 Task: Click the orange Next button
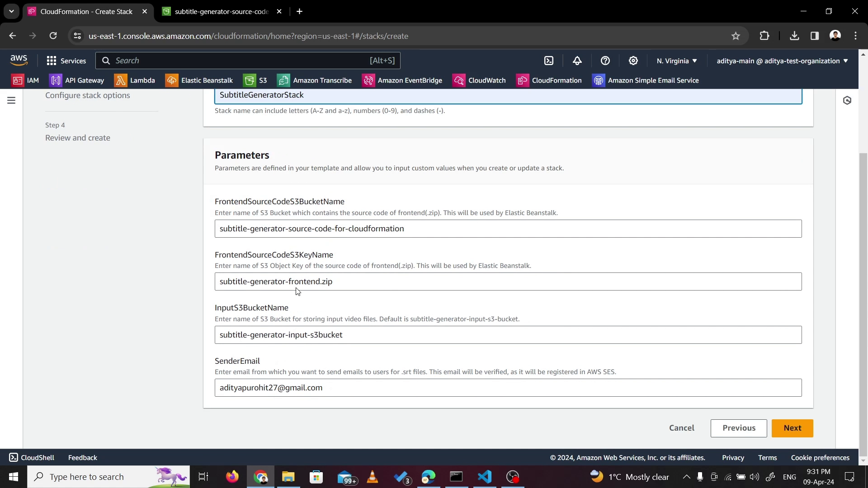pos(792,428)
